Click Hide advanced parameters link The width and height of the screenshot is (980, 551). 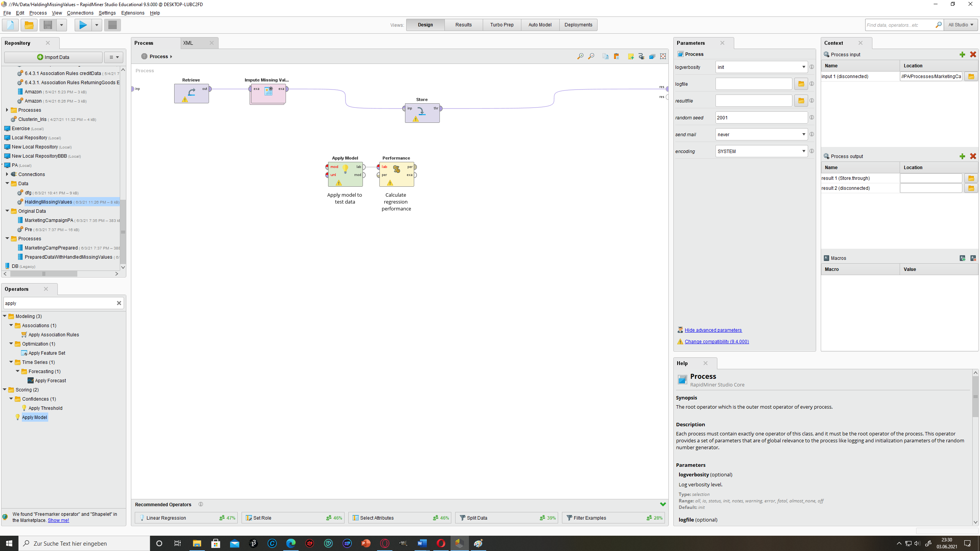coord(713,330)
